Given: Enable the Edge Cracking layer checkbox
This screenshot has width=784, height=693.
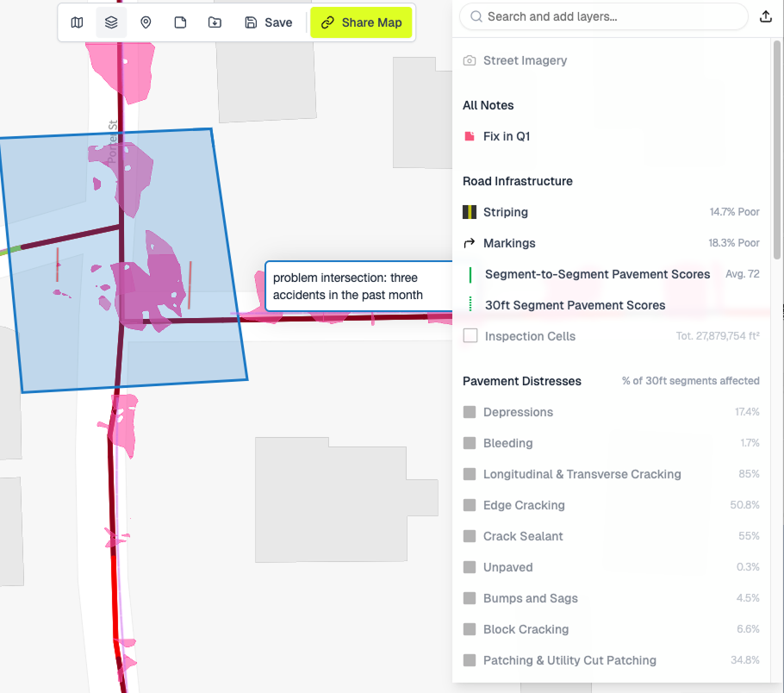Looking at the screenshot, I should pyautogui.click(x=470, y=505).
